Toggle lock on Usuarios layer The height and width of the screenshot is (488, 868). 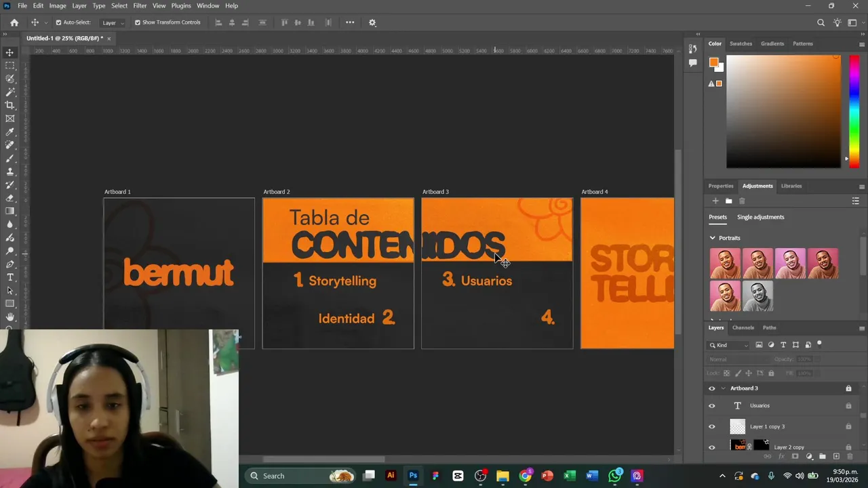[848, 406]
